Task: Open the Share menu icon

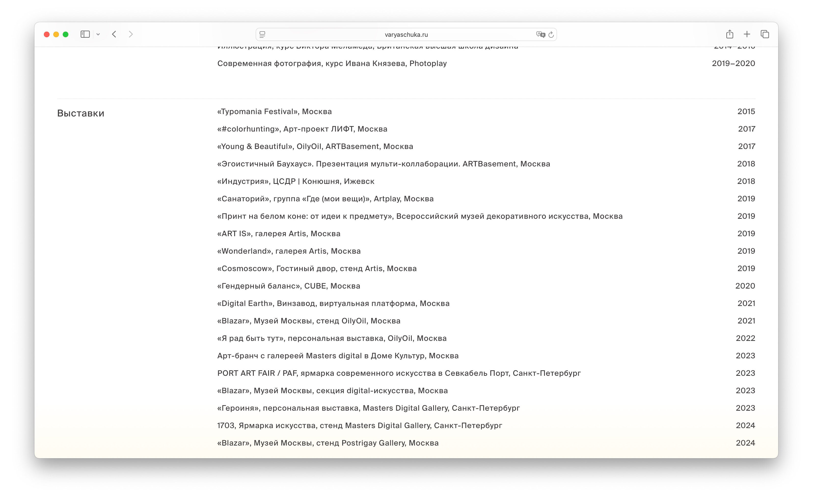Action: coord(729,34)
